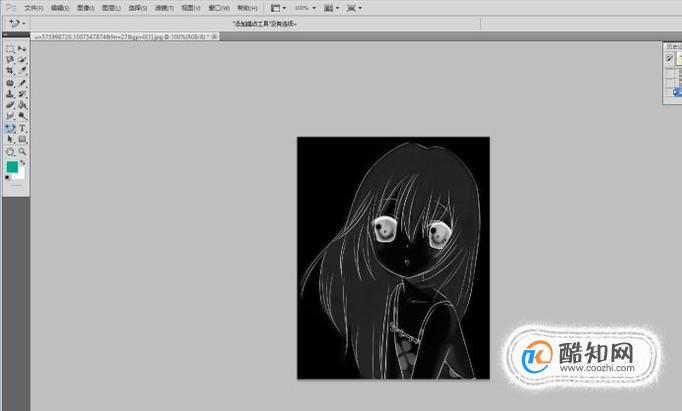Open the white background color picker
682x411 pixels.
(19, 174)
